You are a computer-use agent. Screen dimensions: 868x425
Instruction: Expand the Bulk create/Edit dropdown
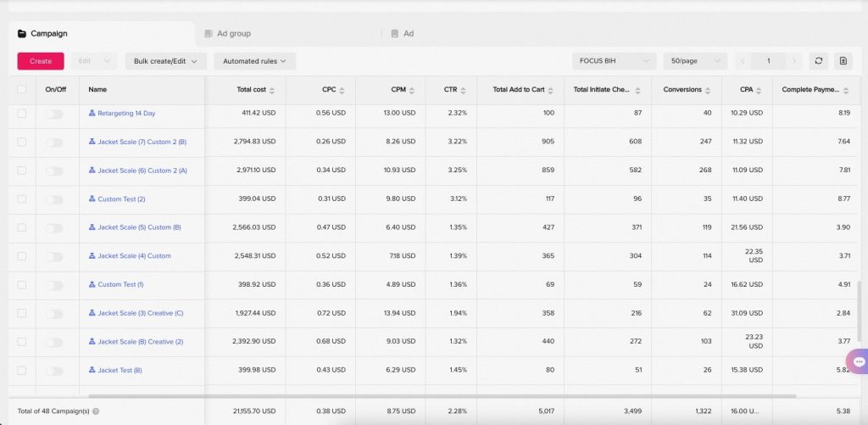pos(165,61)
